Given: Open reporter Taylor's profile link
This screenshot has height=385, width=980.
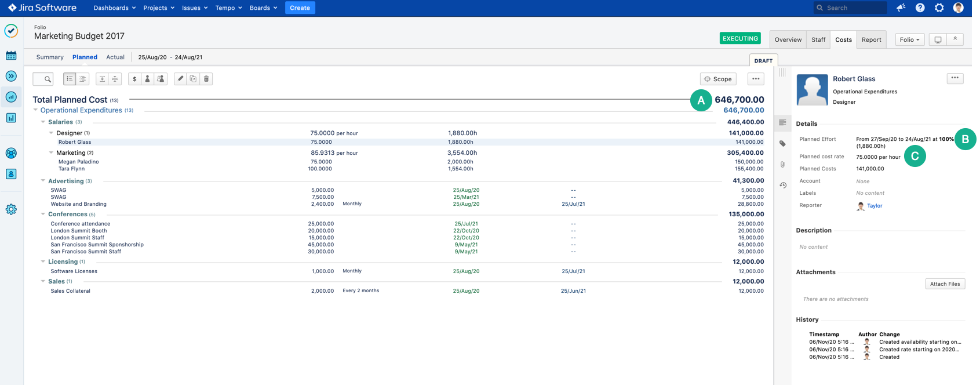Looking at the screenshot, I should [875, 206].
